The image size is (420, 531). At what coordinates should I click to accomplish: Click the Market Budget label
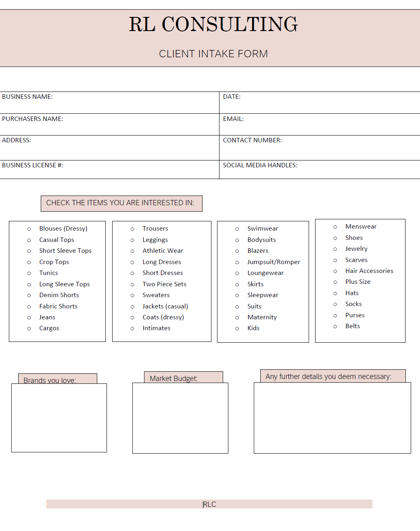click(x=173, y=379)
